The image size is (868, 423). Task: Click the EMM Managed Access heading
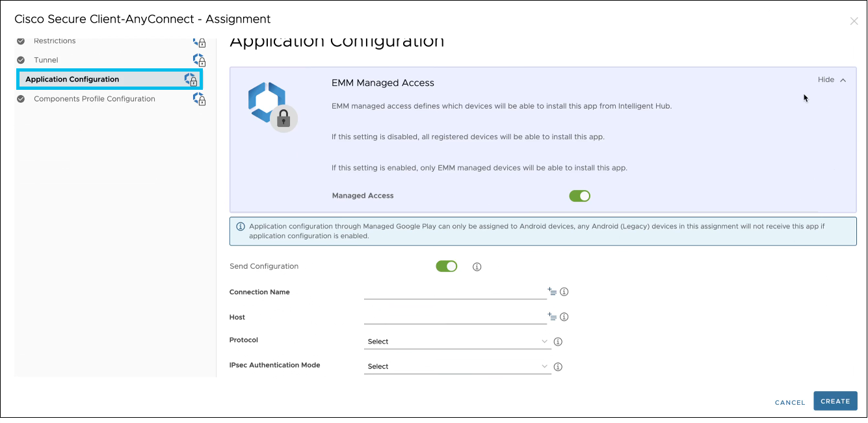coord(383,83)
